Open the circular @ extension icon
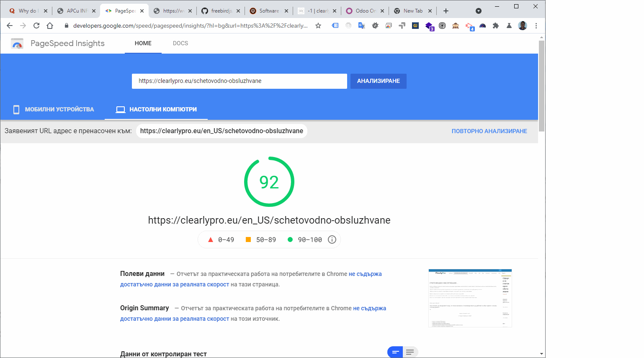The height and width of the screenshot is (358, 644). pyautogui.click(x=442, y=26)
